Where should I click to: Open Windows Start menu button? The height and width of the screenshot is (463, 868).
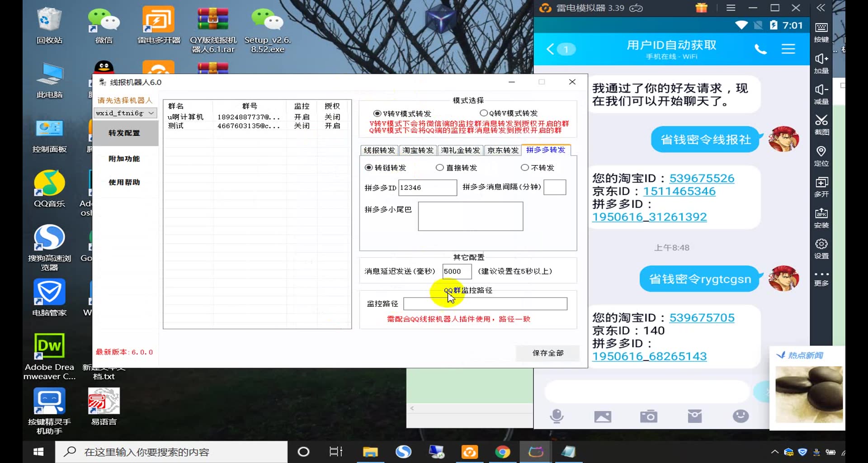click(x=38, y=452)
